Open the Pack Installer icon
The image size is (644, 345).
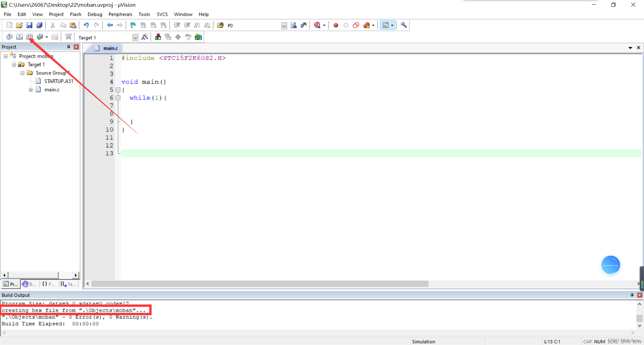[198, 37]
